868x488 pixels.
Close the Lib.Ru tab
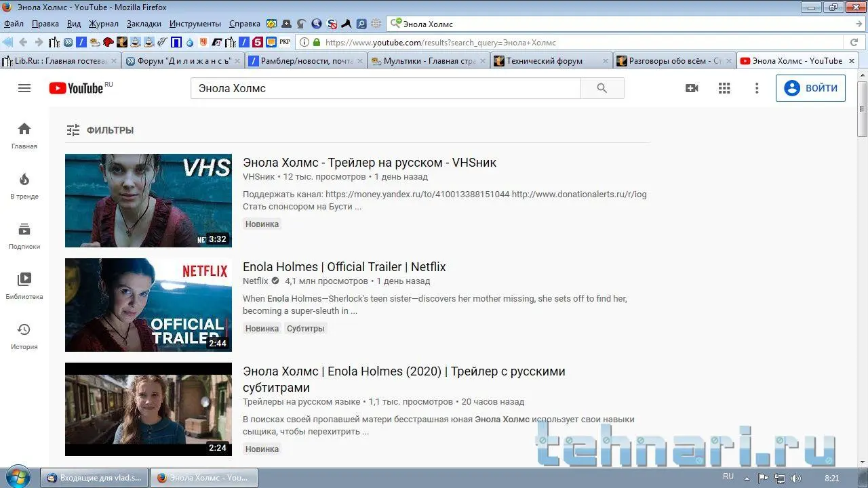coord(114,61)
